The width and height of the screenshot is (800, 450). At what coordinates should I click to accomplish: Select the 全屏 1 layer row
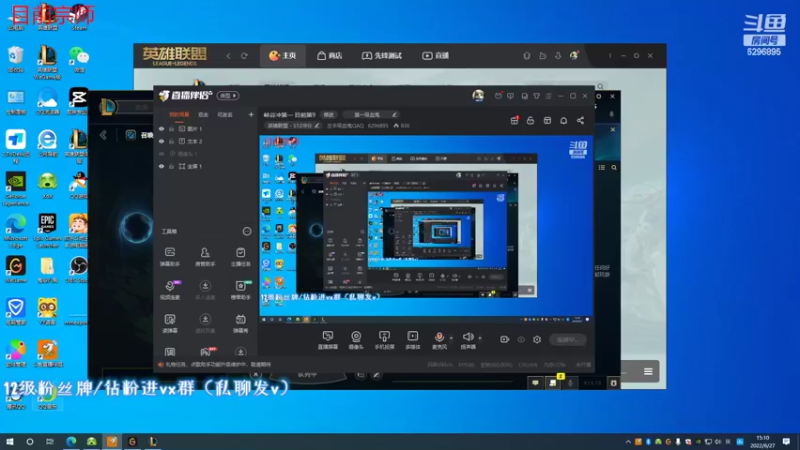(206, 166)
